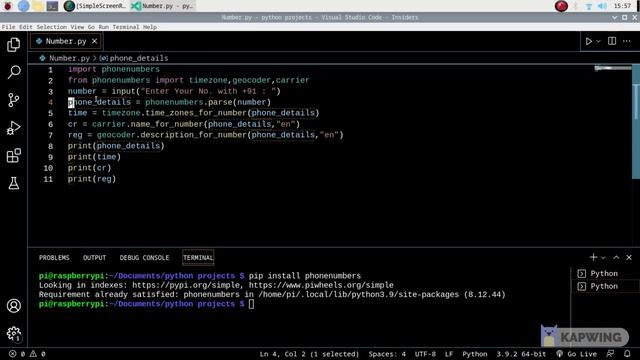The width and height of the screenshot is (640, 360).
Task: Select the first Python terminal entry
Action: (605, 273)
